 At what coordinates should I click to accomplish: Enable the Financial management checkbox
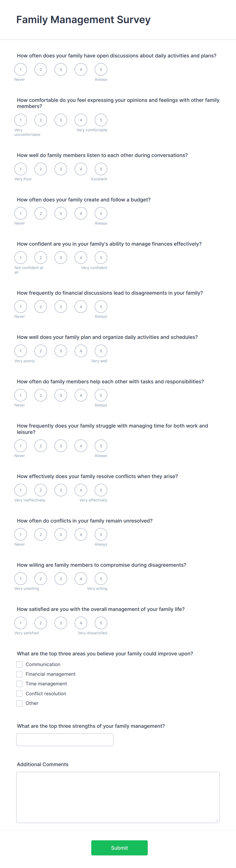pyautogui.click(x=20, y=674)
